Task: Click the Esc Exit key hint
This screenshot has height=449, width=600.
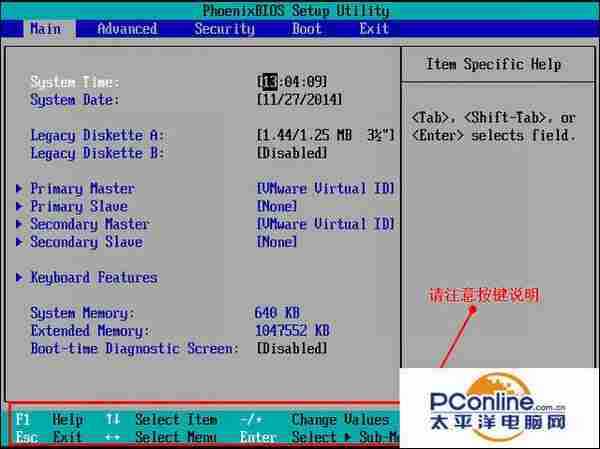Action: [x=50, y=438]
